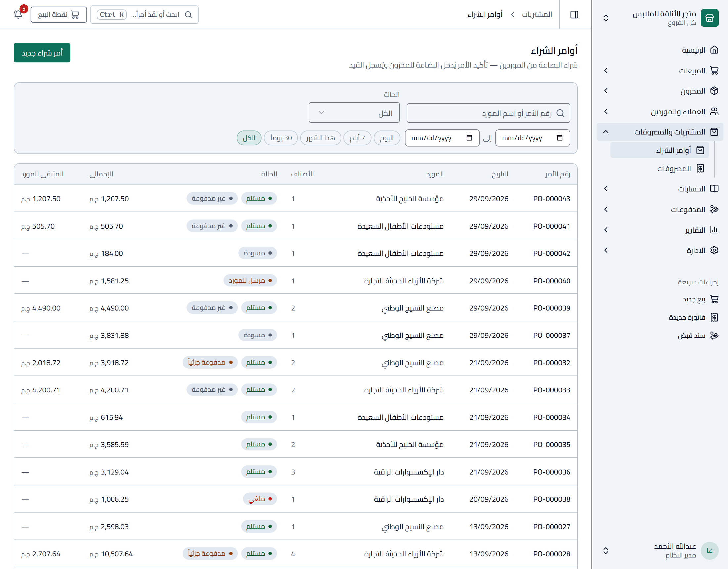Toggle the sidebar panel icon
This screenshot has height=569, width=728.
point(574,14)
